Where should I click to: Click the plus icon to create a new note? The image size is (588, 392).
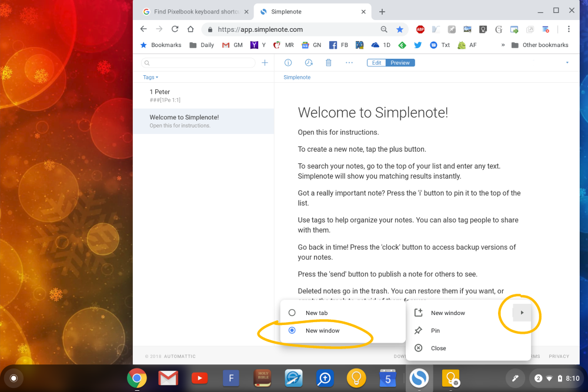[265, 62]
